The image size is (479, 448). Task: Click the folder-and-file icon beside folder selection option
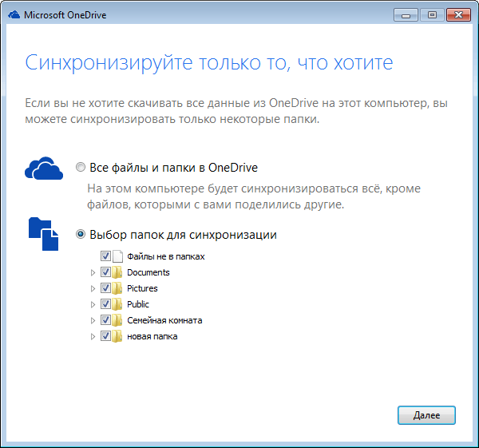43,234
